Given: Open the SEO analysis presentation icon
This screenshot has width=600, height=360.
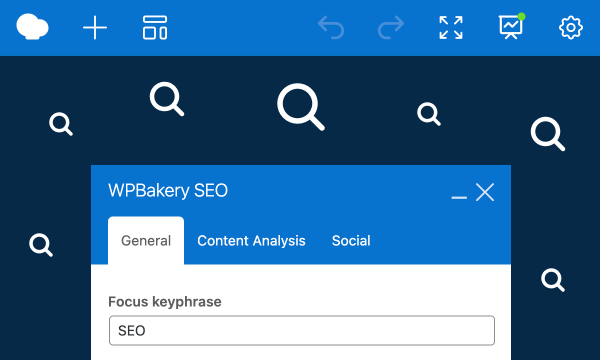Looking at the screenshot, I should pos(511,26).
